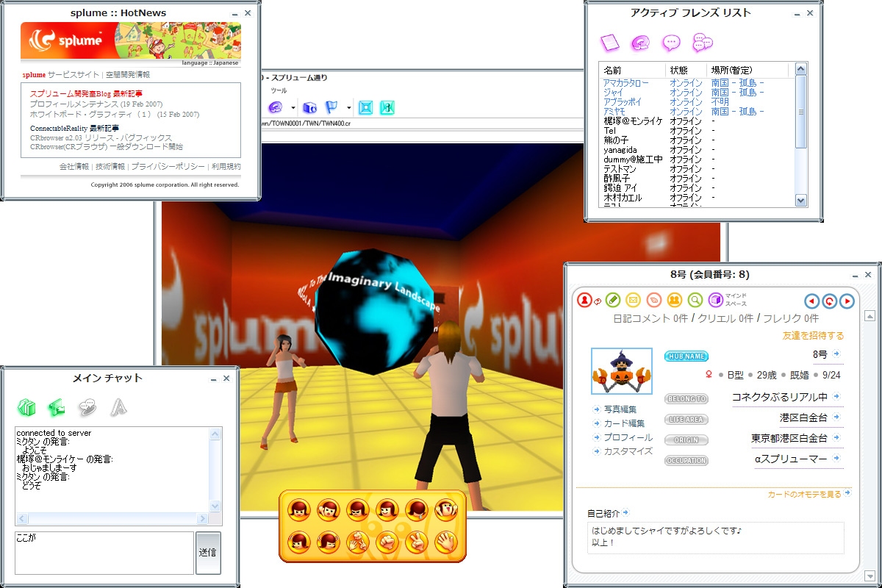Click the gray speech bubbles chat icon
882x588 pixels.
87,406
